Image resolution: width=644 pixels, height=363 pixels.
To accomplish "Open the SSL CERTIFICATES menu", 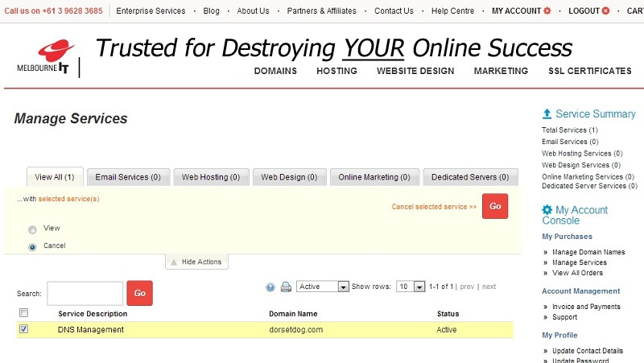I will click(x=590, y=71).
